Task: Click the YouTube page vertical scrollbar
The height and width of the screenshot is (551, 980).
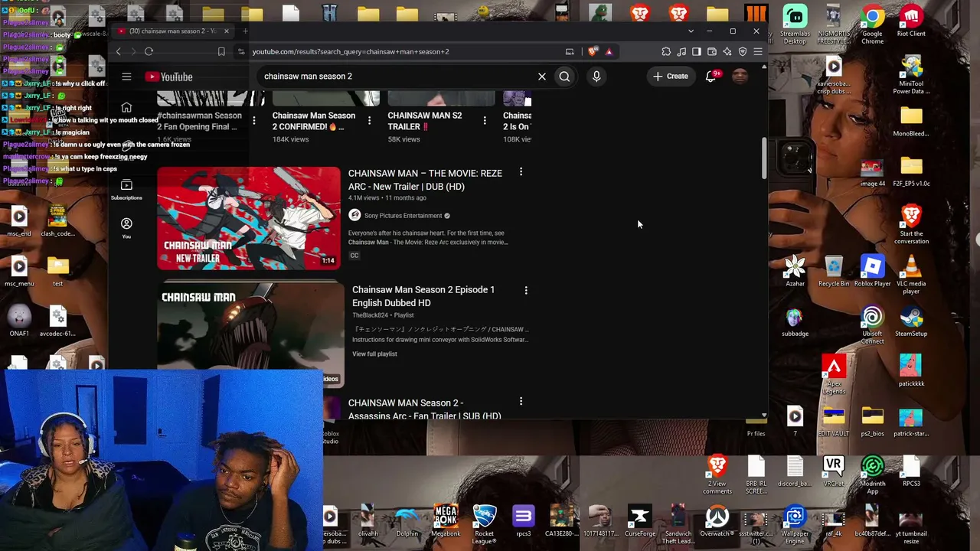Action: [763, 159]
